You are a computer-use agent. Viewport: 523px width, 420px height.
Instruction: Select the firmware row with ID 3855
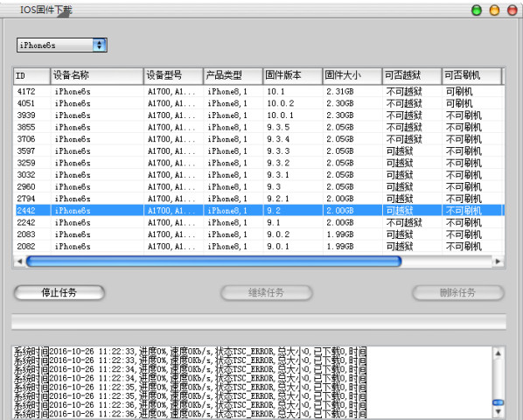click(259, 127)
